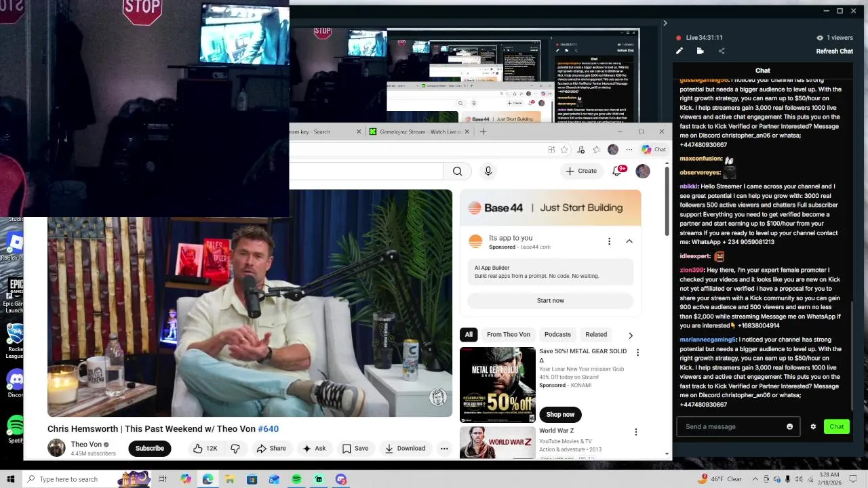Image resolution: width=868 pixels, height=488 pixels.
Task: Click the edit pencil icon in stream panel
Action: (x=679, y=51)
